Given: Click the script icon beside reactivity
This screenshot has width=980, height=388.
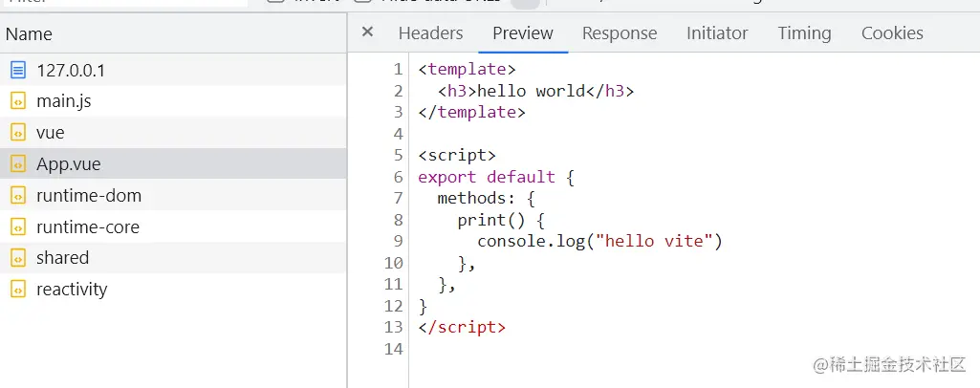Looking at the screenshot, I should (18, 290).
